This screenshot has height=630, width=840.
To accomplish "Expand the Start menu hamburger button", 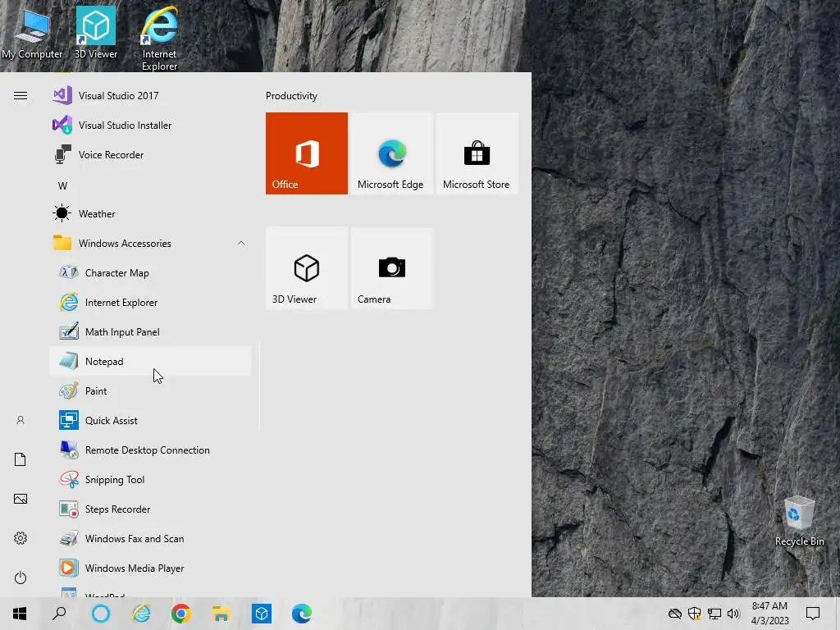I will click(21, 96).
